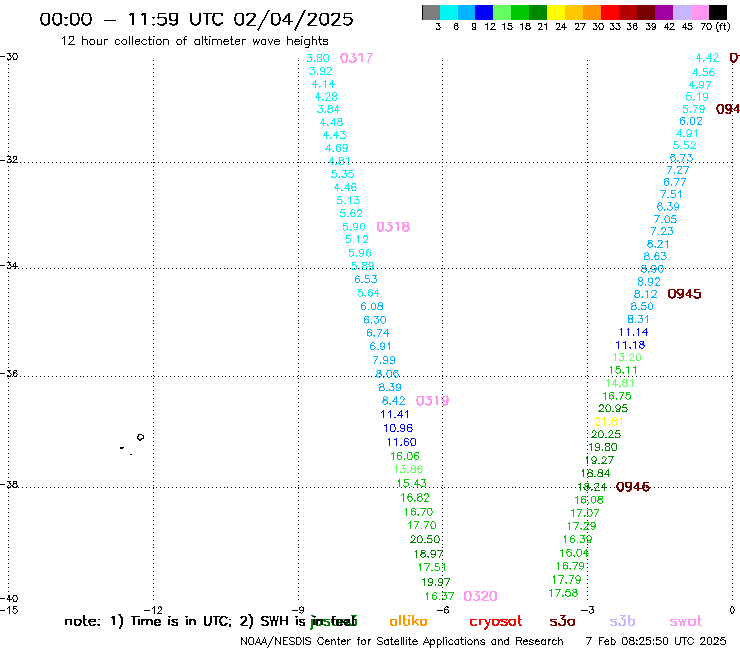This screenshot has width=740, height=650.
Task: Click the 's3b' satellite legend label
Action: tap(622, 621)
